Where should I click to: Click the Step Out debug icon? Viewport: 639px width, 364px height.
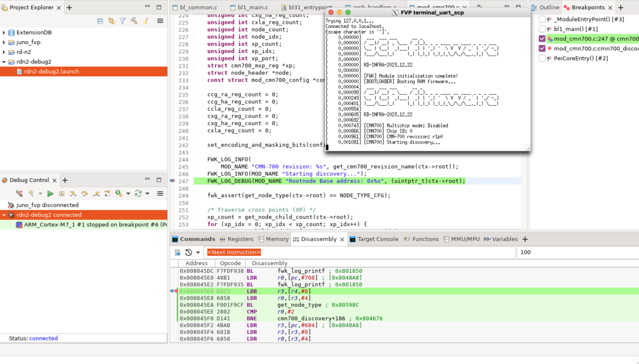pyautogui.click(x=96, y=193)
